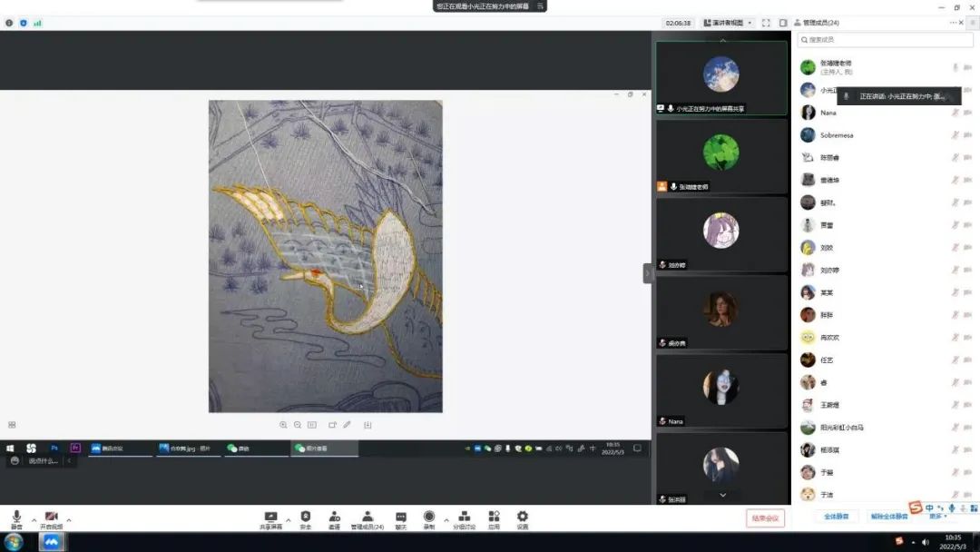The height and width of the screenshot is (552, 980).
Task: Click the edit pencil in shared photo viewer
Action: [347, 425]
